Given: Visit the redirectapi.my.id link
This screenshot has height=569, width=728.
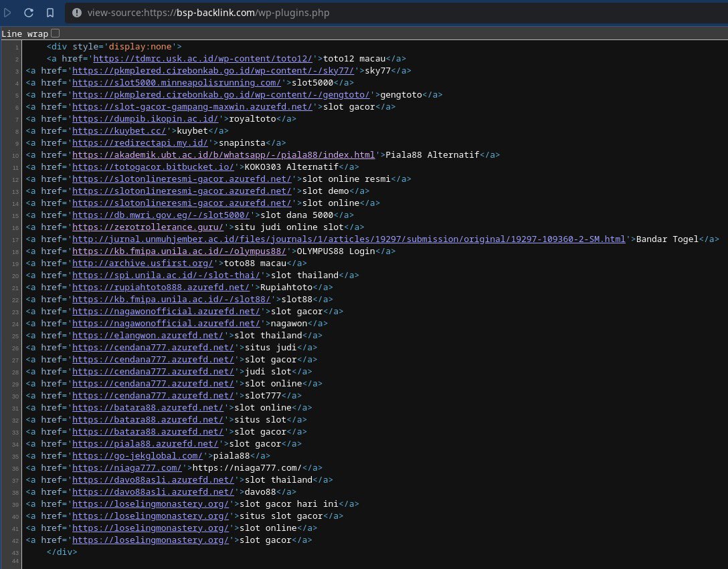Looking at the screenshot, I should 141,143.
